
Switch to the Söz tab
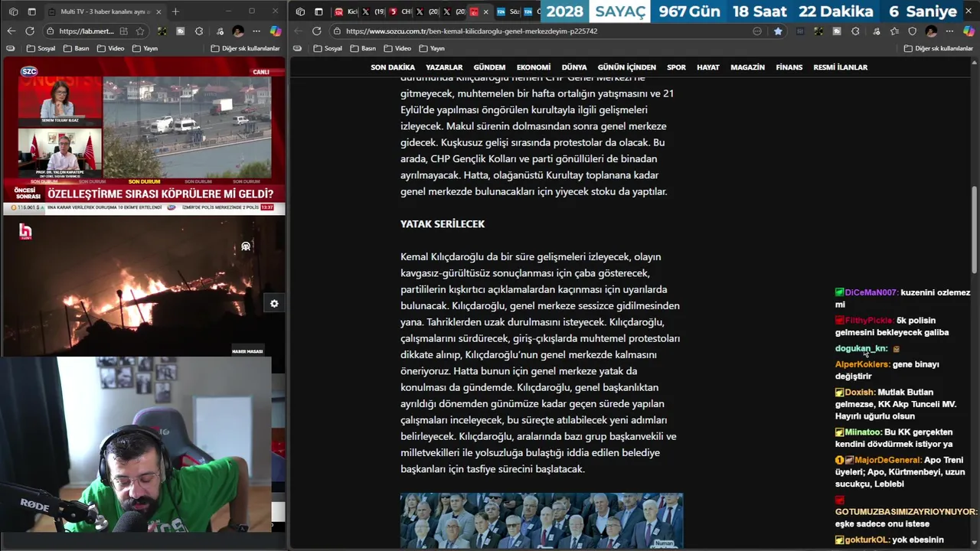508,11
